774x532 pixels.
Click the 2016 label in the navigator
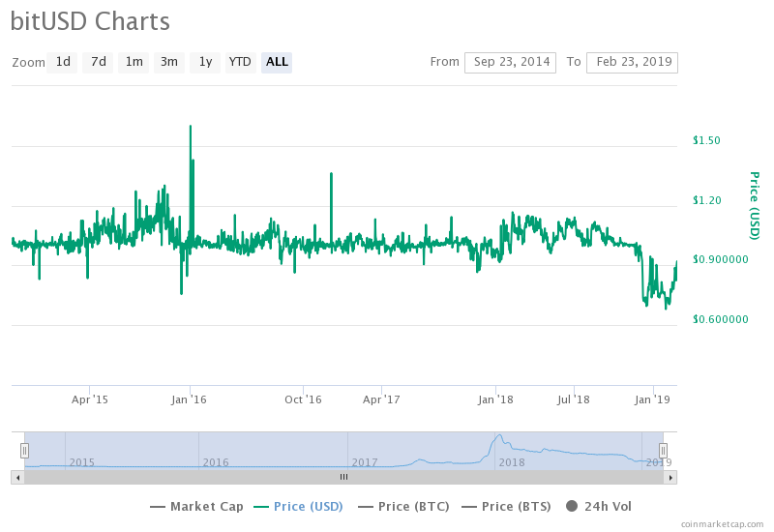216,462
